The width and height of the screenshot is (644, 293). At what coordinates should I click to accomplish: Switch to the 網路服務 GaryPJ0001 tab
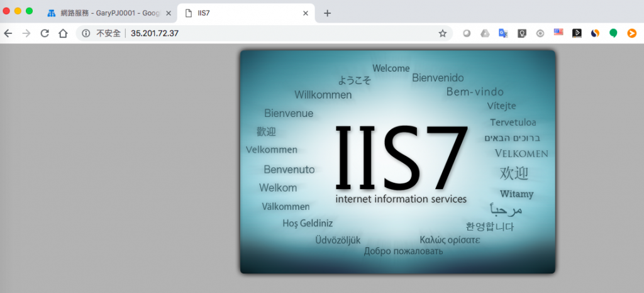tap(109, 13)
